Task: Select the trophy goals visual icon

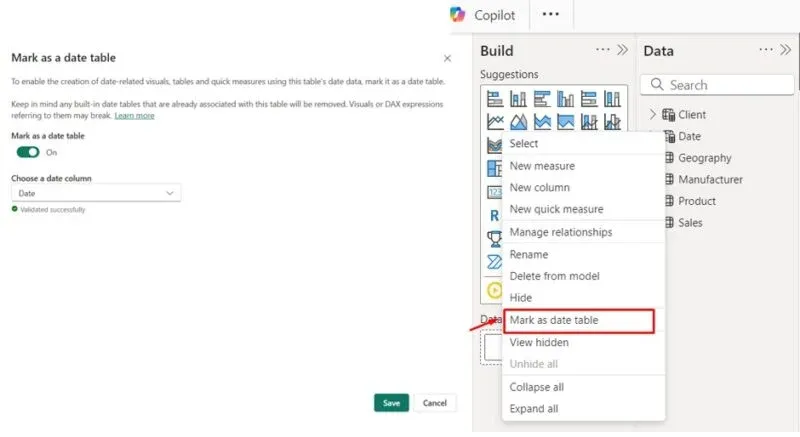Action: tap(494, 239)
